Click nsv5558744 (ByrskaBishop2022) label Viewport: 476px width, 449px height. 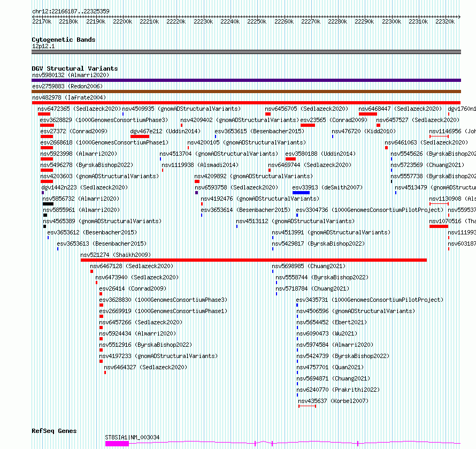tap(322, 277)
